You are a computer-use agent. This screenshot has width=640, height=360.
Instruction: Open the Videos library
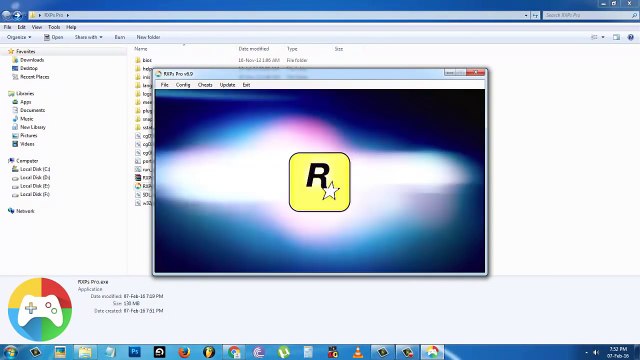tap(27, 144)
